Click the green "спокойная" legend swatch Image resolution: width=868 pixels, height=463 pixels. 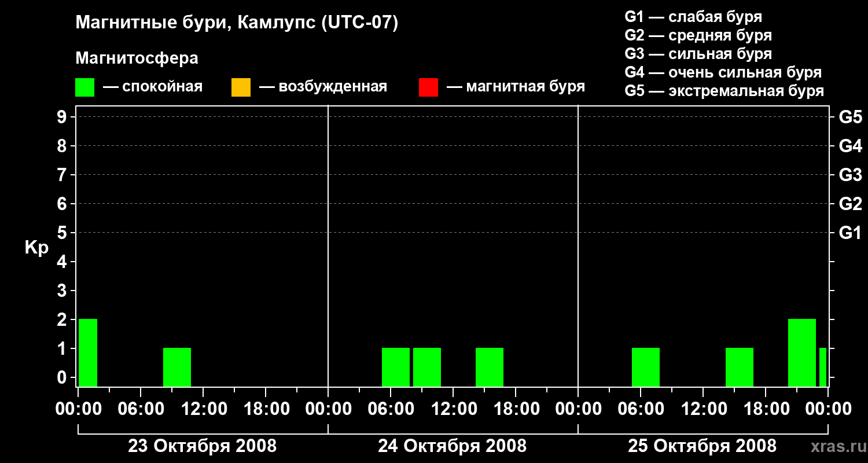[x=84, y=87]
